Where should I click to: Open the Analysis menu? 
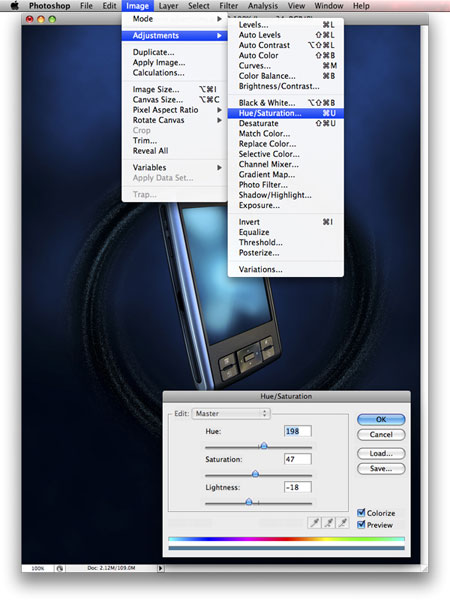point(263,6)
